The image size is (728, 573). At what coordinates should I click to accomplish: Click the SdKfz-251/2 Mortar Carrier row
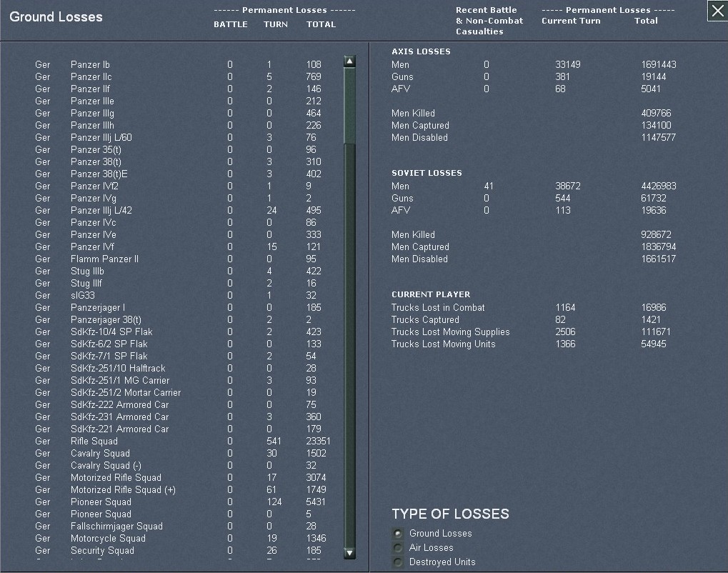point(126,393)
